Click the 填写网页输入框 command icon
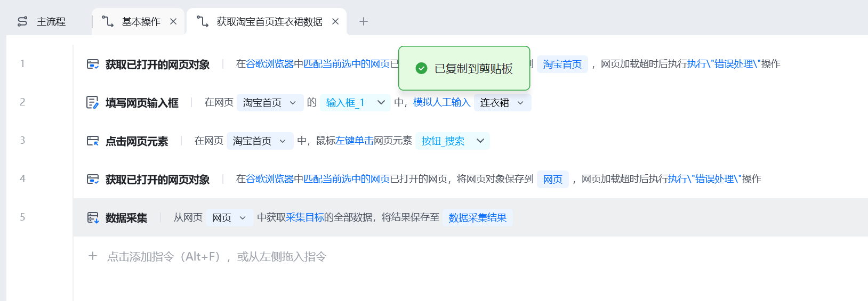Viewport: 868px width, 301px height. click(x=93, y=102)
